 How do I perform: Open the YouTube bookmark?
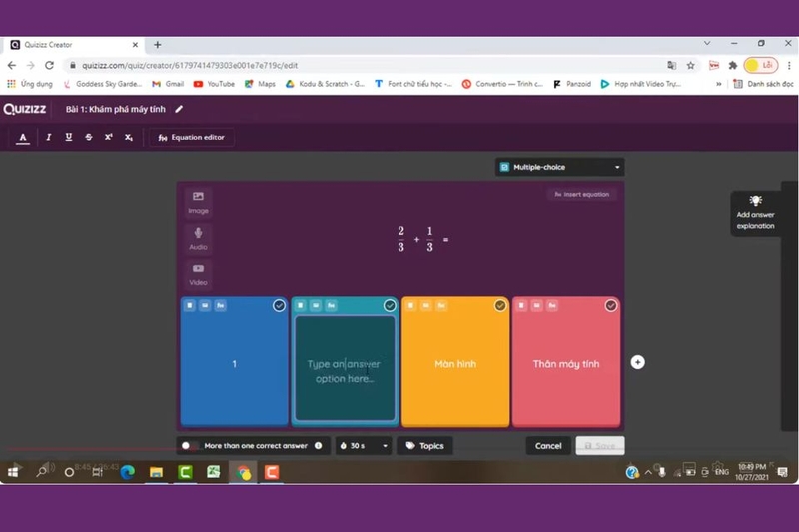click(214, 84)
